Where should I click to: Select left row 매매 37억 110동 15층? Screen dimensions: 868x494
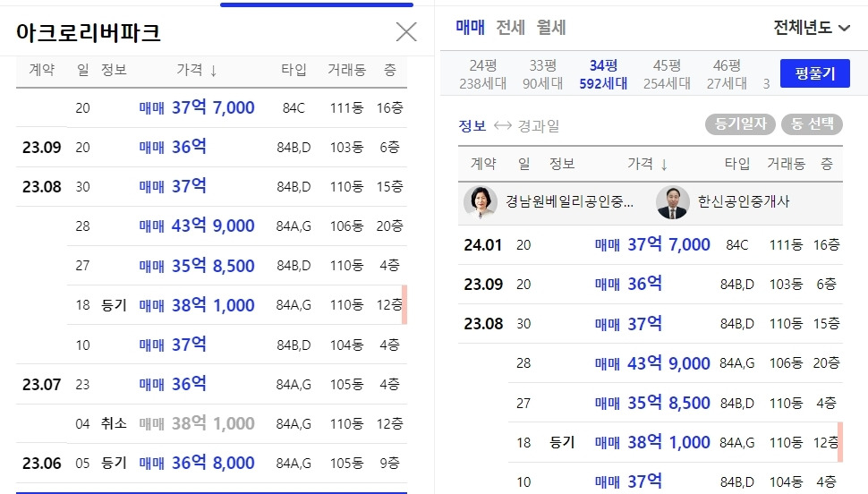pyautogui.click(x=211, y=187)
